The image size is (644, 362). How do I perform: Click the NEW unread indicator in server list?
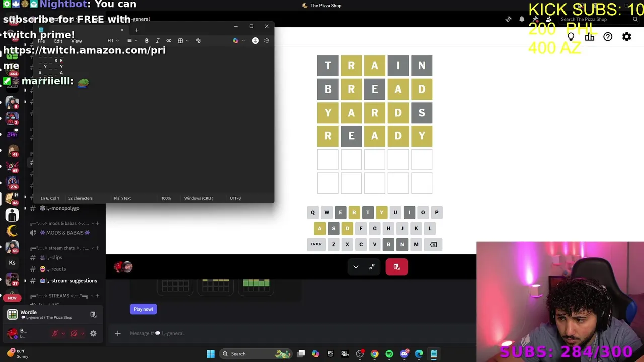click(x=12, y=298)
